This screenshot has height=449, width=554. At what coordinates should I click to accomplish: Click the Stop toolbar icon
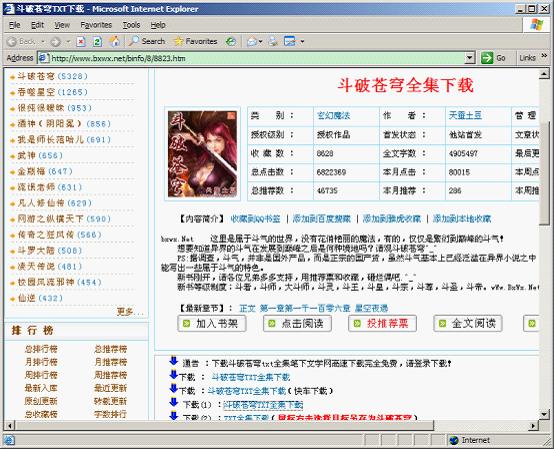coord(81,42)
